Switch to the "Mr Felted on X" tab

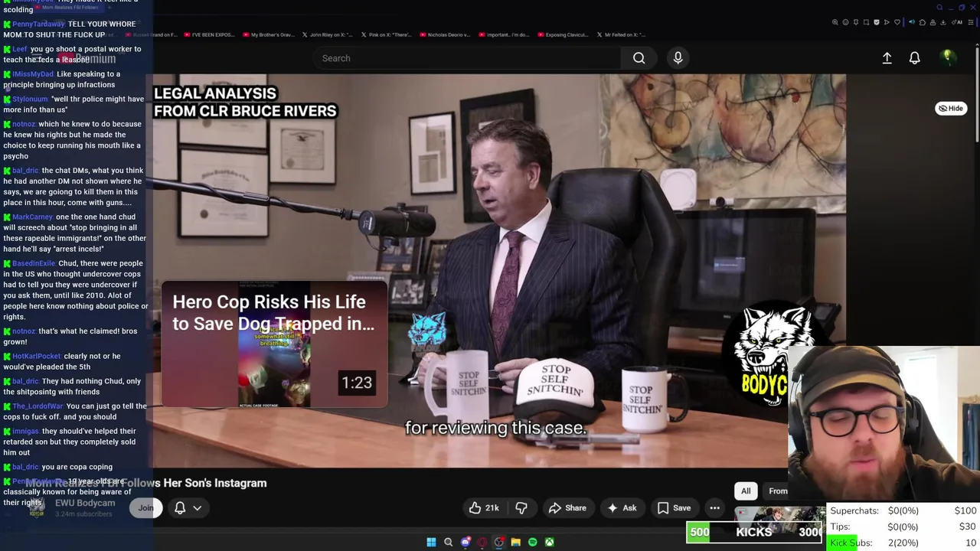(x=621, y=34)
